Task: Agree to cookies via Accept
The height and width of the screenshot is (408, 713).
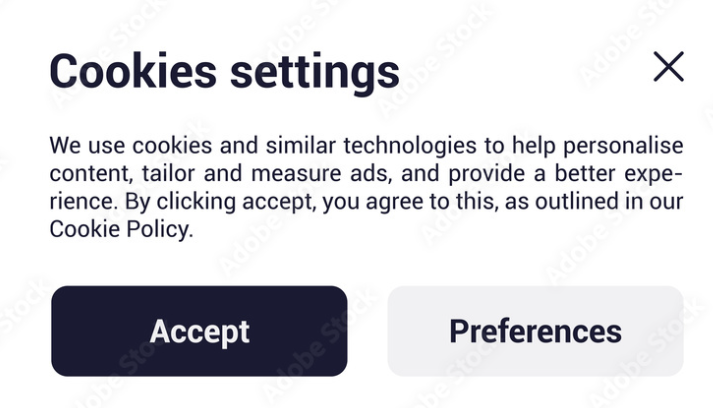Action: [199, 331]
